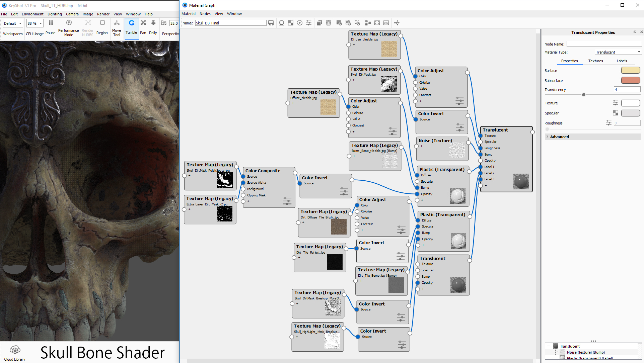Open node properties sliders icon in toolbar
Viewport: 644px width, 363px height.
coord(309,23)
